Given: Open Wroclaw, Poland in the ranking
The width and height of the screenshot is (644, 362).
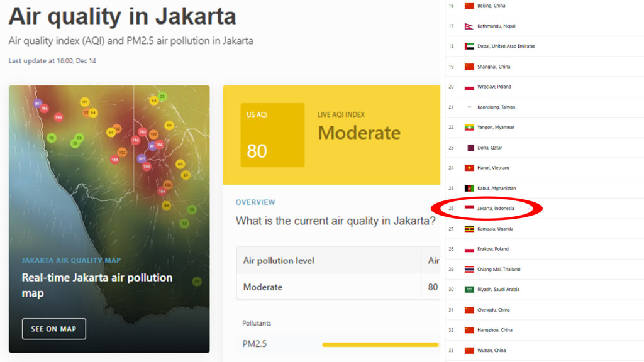Looking at the screenshot, I should click(494, 87).
